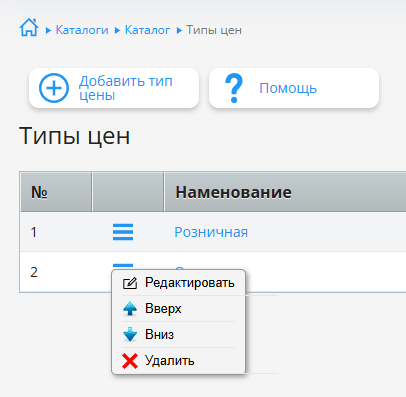Go to the home page icon

coord(29,27)
